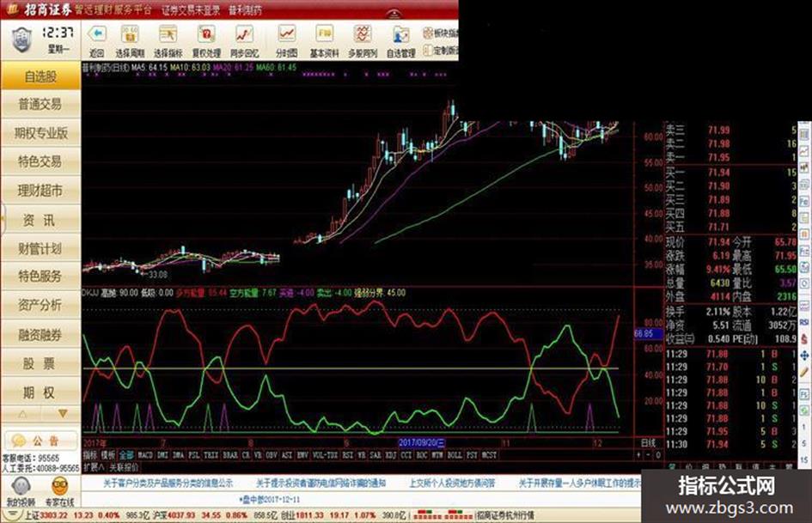
Task: Switch indicator to MACD
Action: click(145, 455)
